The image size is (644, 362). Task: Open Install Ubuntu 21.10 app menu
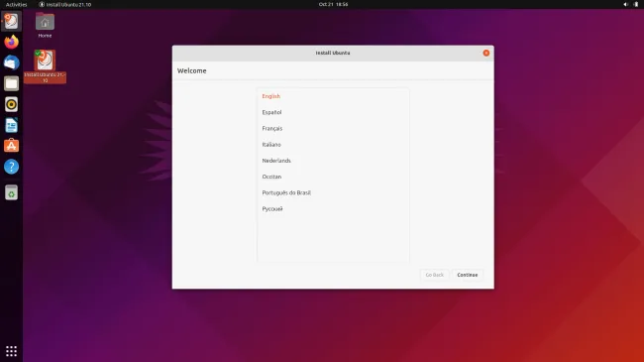pyautogui.click(x=65, y=4)
